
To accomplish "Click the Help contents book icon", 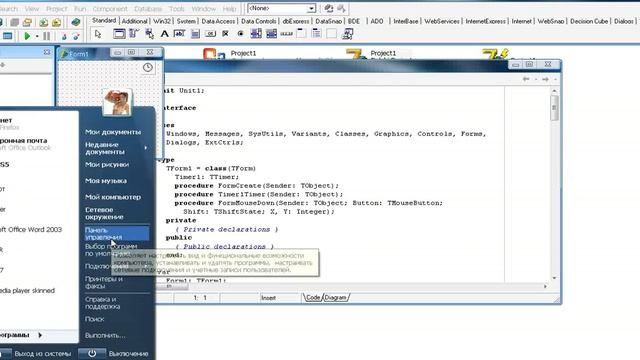I will coord(76,22).
